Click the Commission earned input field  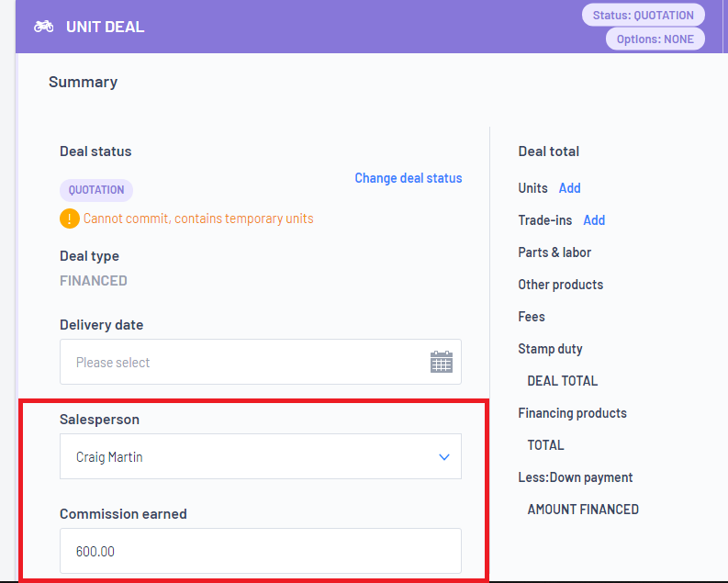pos(261,551)
